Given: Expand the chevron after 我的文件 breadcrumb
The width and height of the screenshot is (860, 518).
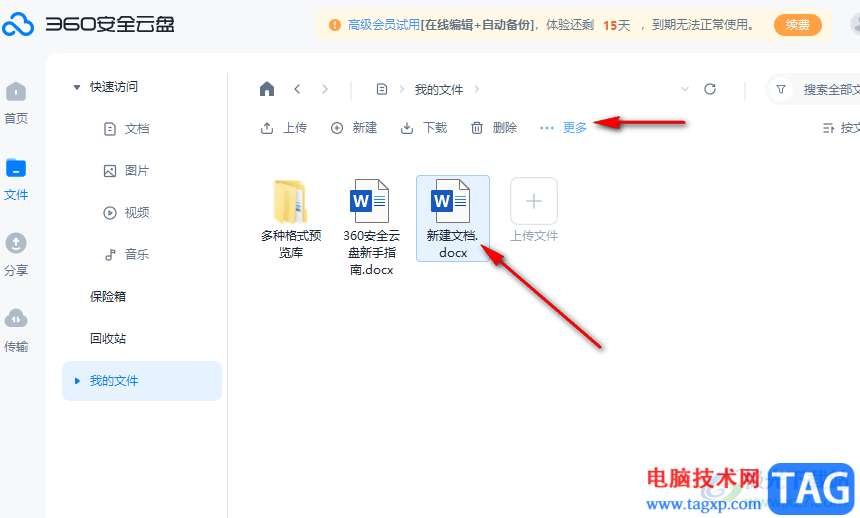Looking at the screenshot, I should [x=477, y=89].
